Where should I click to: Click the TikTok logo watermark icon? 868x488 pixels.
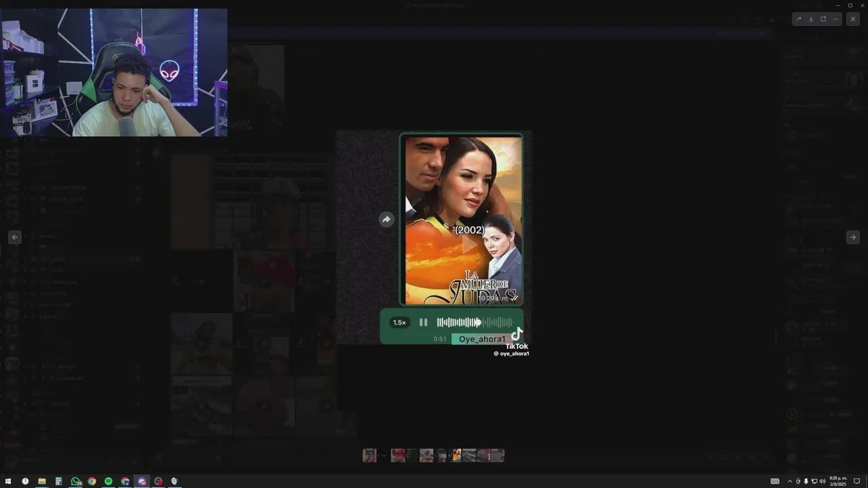click(517, 334)
